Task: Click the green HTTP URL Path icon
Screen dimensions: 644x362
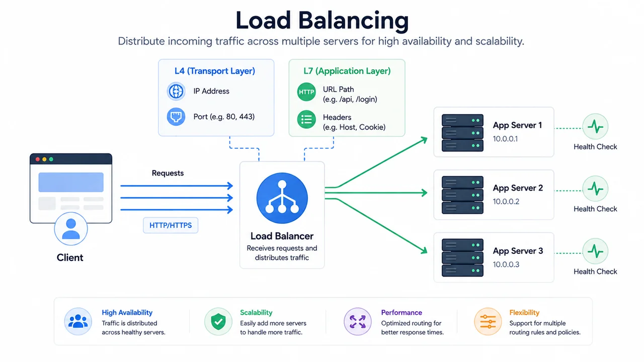Action: pyautogui.click(x=306, y=93)
